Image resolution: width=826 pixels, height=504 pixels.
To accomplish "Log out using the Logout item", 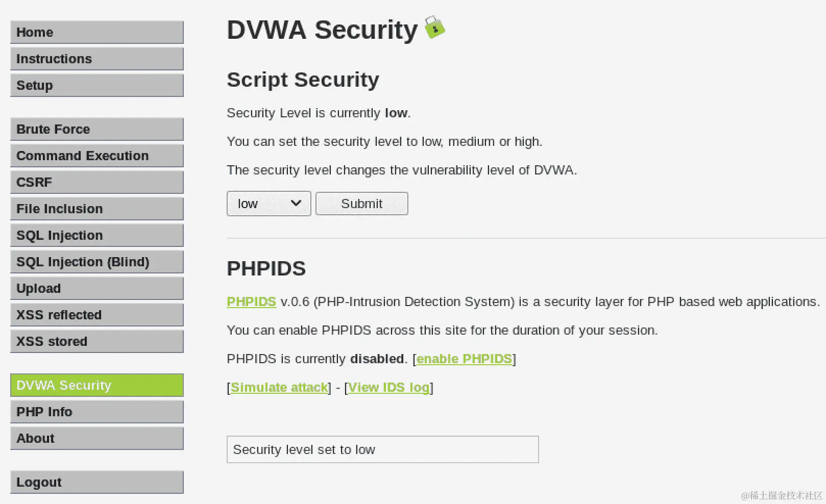I will (97, 482).
